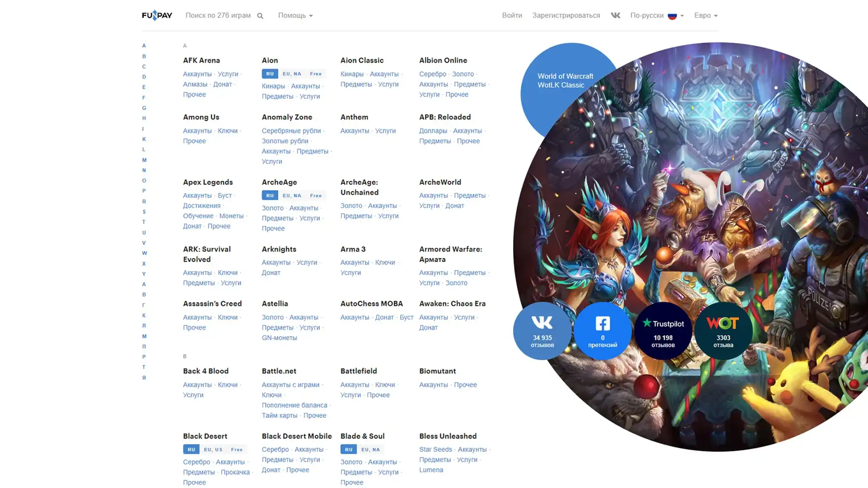Open Достижения under Apex Legends
868x488 pixels.
pyautogui.click(x=202, y=206)
